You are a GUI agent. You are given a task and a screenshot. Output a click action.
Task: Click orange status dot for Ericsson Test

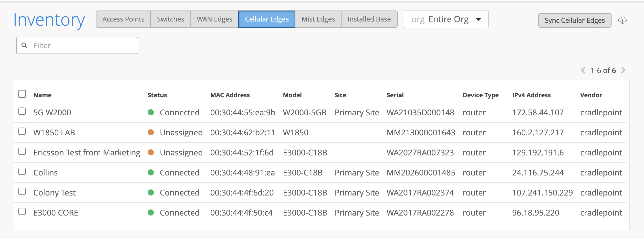coord(151,152)
